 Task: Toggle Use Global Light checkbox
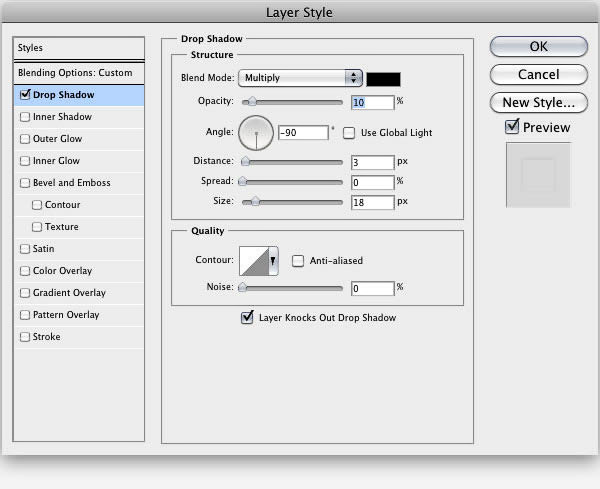tap(349, 133)
